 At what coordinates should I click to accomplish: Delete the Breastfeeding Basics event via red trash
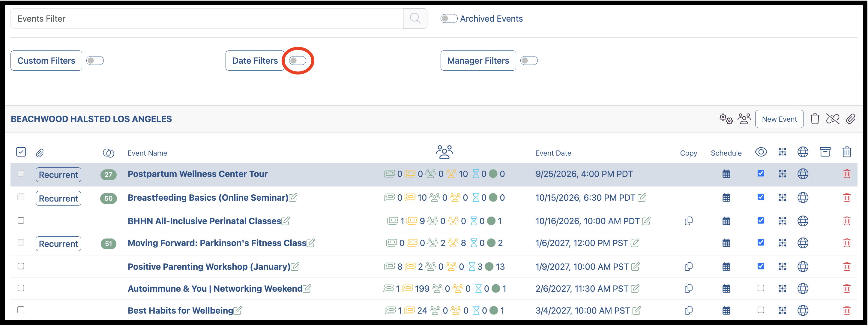[847, 198]
